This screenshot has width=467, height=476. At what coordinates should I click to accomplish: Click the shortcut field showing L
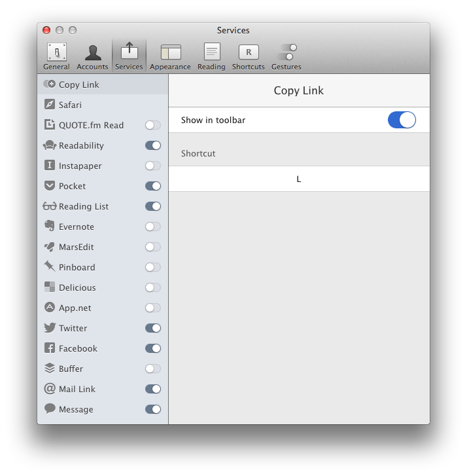(299, 179)
